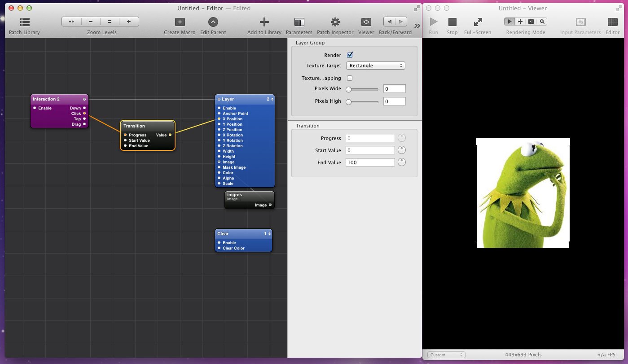628x364 pixels.
Task: Select the console rendering mode
Action: 531,22
